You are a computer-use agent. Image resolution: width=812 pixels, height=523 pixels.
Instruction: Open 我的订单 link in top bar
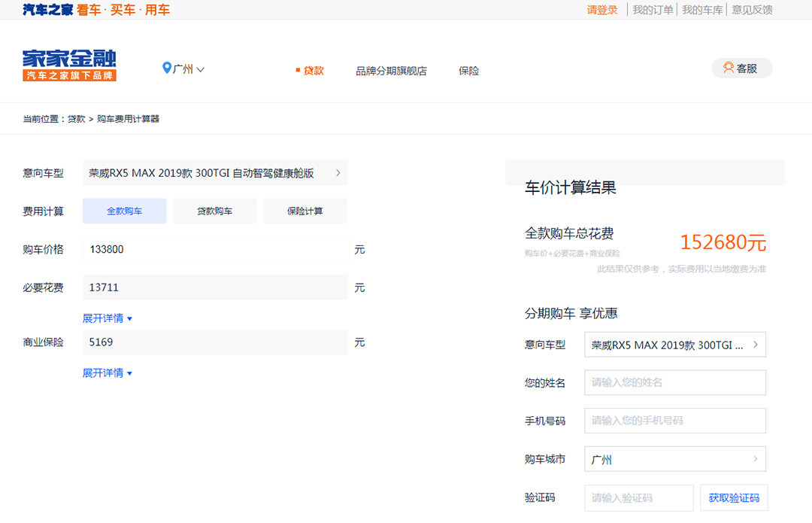click(x=652, y=10)
